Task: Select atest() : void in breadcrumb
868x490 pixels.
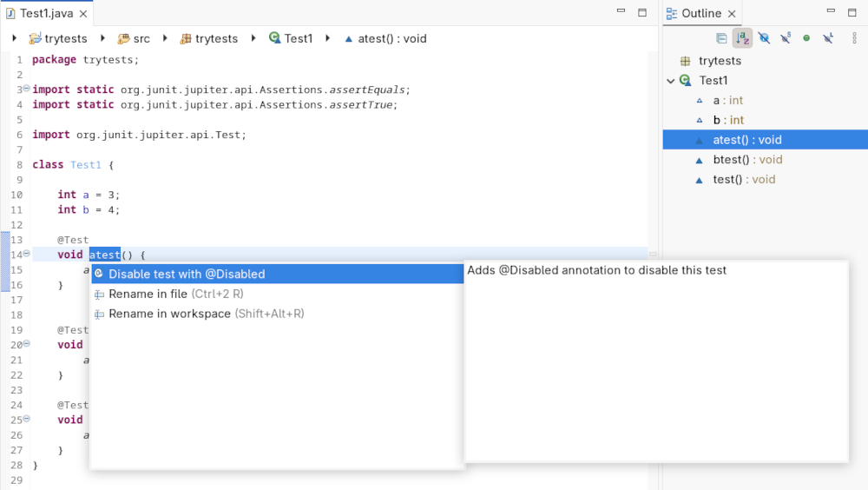Action: click(x=392, y=39)
